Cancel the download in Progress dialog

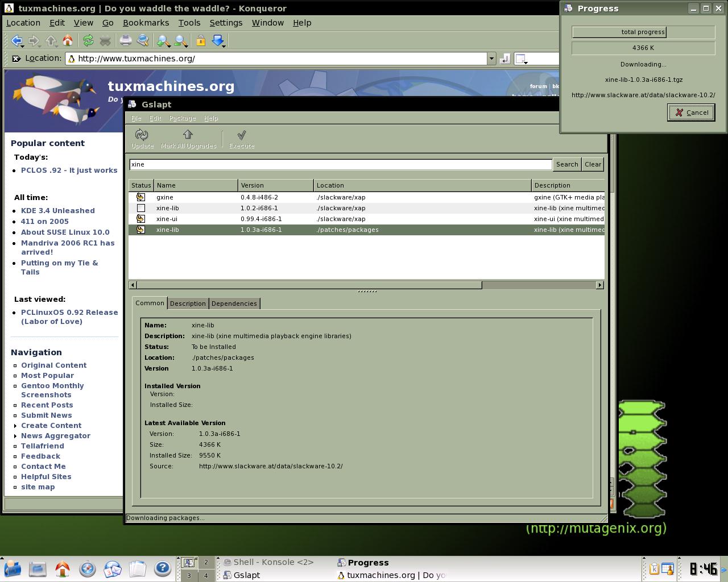click(691, 113)
